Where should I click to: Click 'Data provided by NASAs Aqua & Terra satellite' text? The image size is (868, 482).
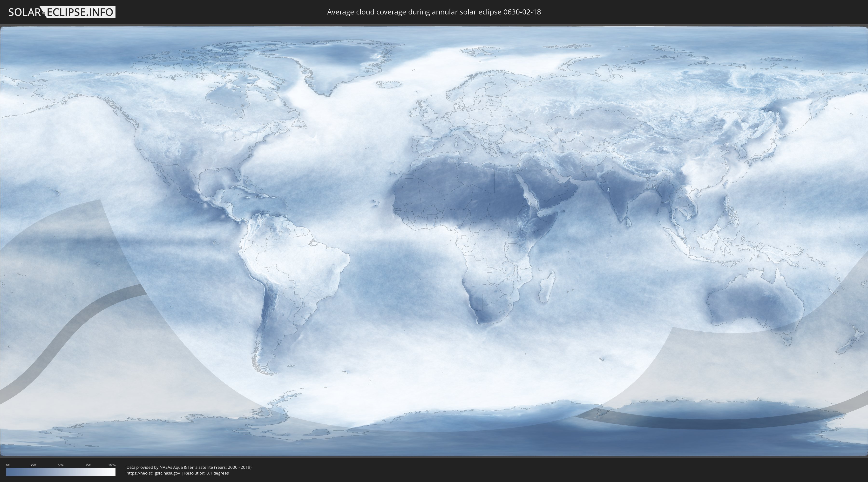170,467
